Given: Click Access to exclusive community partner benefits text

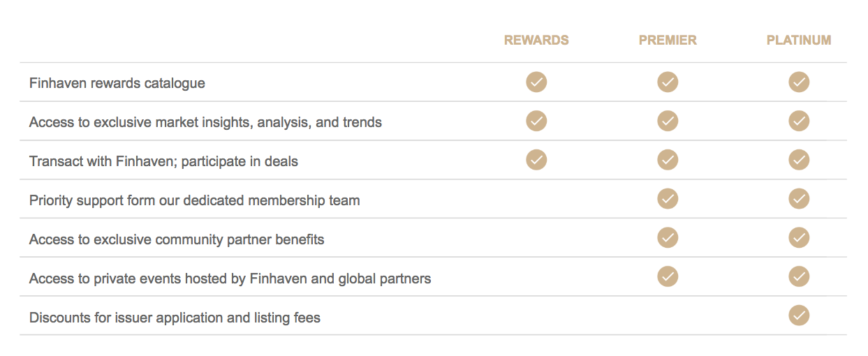Looking at the screenshot, I should (177, 239).
